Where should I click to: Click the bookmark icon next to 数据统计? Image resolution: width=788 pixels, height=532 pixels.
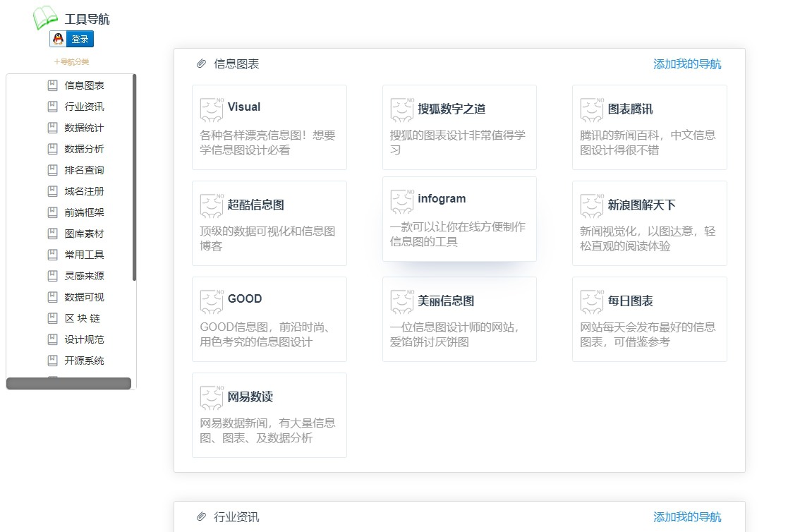52,128
